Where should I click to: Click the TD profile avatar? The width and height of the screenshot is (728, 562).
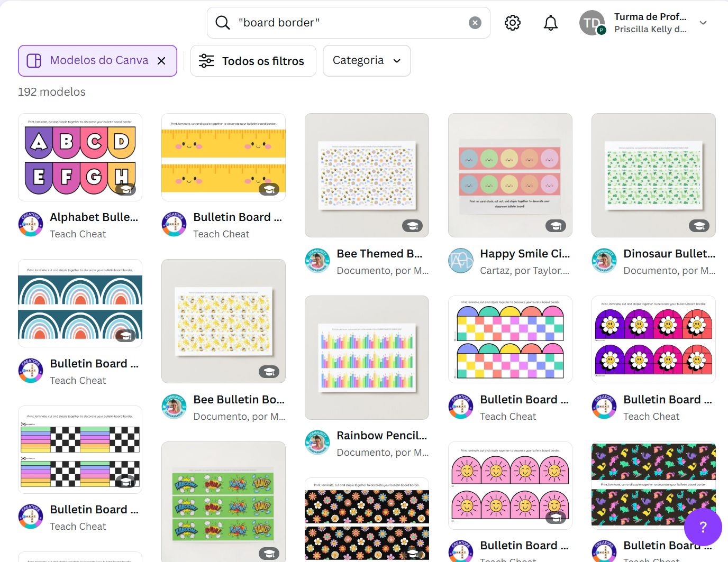point(592,23)
